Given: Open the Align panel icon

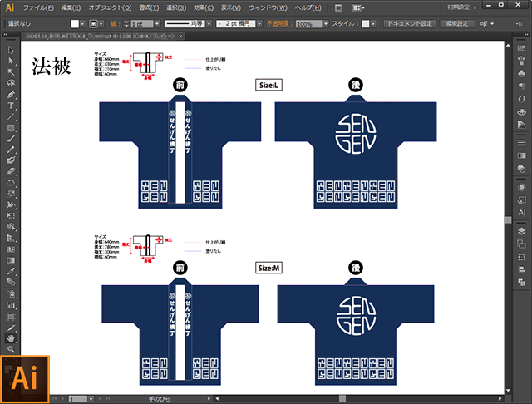Looking at the screenshot, I should (521, 269).
